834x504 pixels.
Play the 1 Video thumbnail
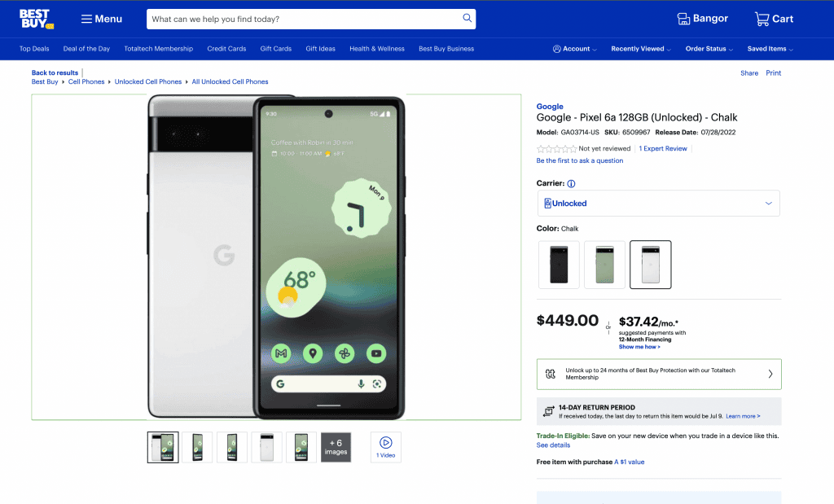[x=386, y=446]
